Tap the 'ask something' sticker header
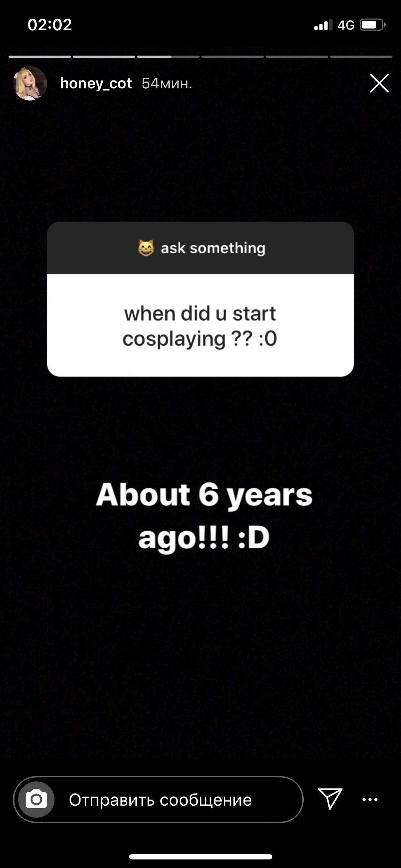Viewport: 401px width, 868px height. [x=200, y=248]
